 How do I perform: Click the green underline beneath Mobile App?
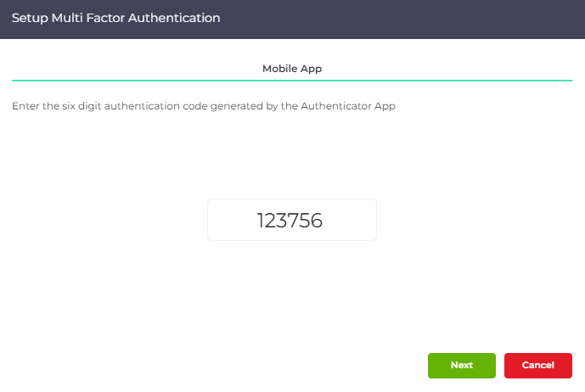tap(292, 81)
